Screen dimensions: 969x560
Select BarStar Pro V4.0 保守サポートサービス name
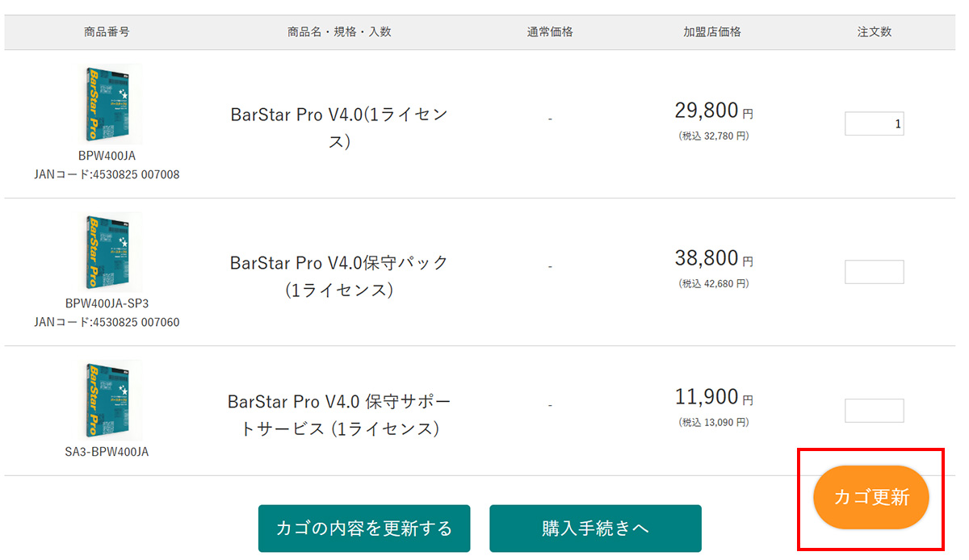click(x=339, y=414)
